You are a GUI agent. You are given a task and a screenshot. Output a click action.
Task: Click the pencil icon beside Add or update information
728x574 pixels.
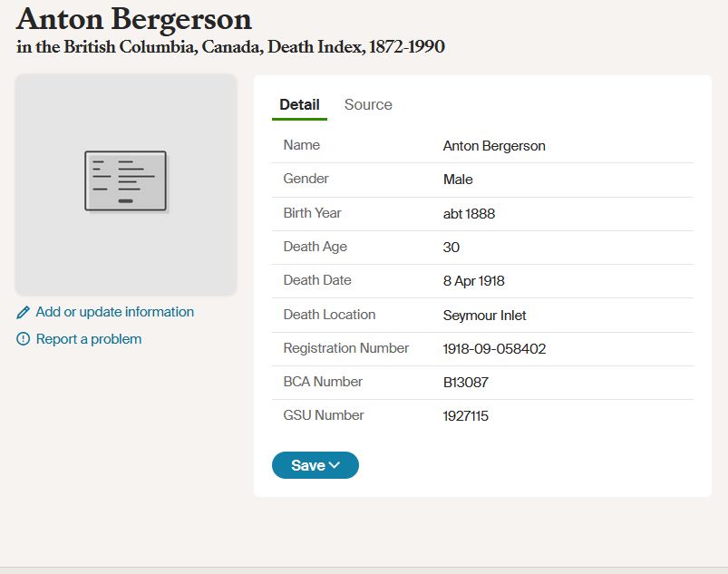click(x=23, y=313)
